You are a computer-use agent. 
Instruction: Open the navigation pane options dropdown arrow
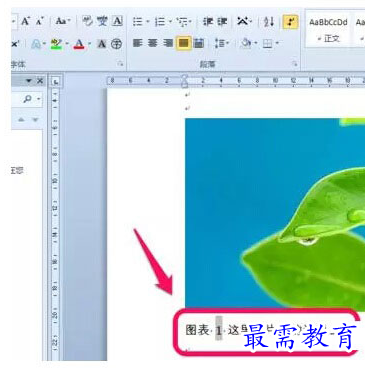(29, 81)
